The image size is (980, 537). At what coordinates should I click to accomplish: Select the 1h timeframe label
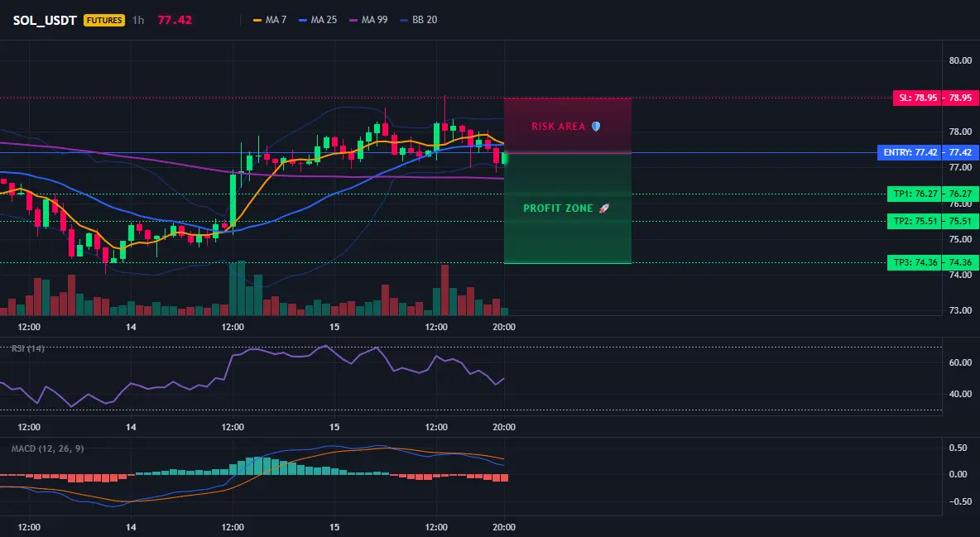coord(138,20)
